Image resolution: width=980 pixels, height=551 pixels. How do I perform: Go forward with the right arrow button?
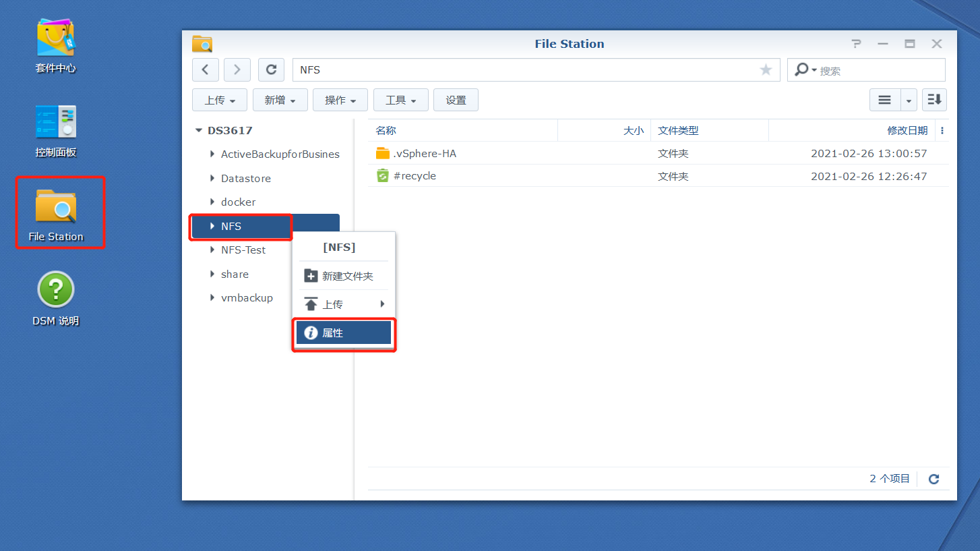[237, 69]
